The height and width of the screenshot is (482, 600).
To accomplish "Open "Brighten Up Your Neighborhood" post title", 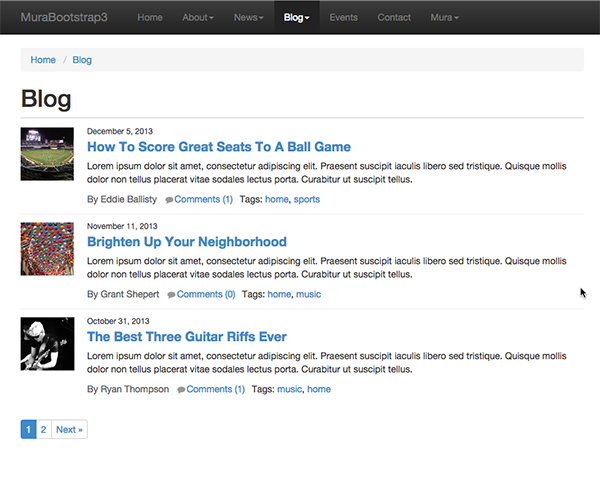I will coord(187,242).
